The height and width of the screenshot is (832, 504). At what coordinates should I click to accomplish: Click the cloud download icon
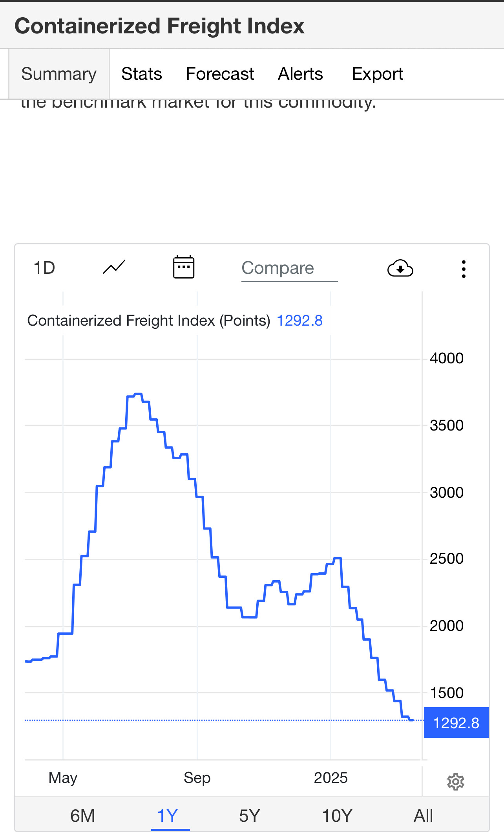click(x=400, y=269)
